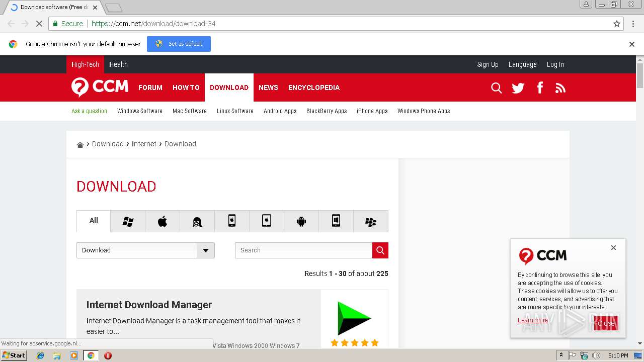Viewport: 644px width, 362px height.
Task: Click the browser back arrow
Action: [11, 24]
